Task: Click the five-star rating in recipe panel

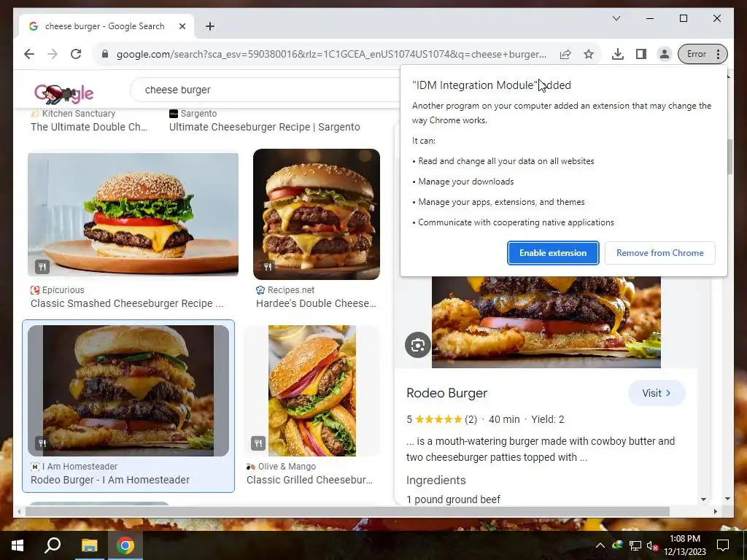Action: (x=438, y=419)
